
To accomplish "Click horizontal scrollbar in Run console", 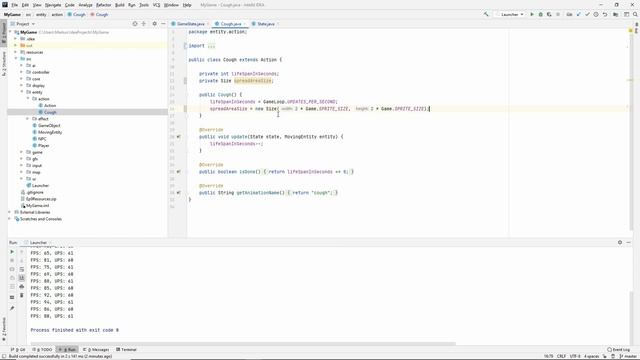I will click(243, 344).
